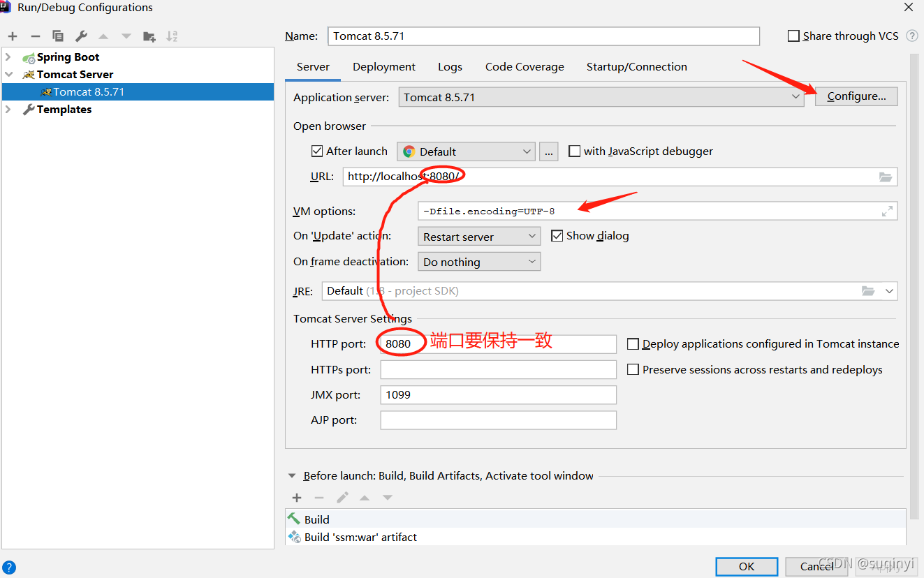Move configuration down in left toolbar
The height and width of the screenshot is (578, 924).
click(126, 36)
